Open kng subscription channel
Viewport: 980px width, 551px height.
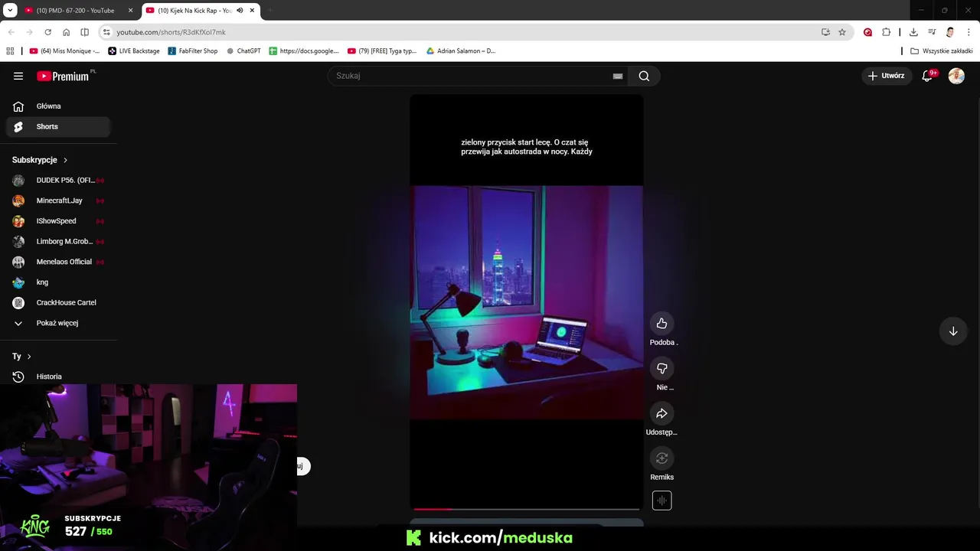click(x=58, y=282)
